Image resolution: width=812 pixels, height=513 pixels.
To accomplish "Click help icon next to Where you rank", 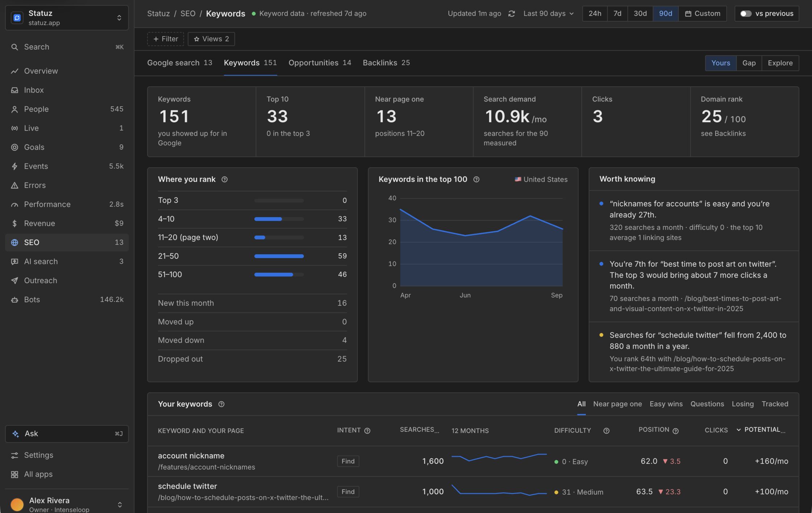I will click(x=224, y=180).
